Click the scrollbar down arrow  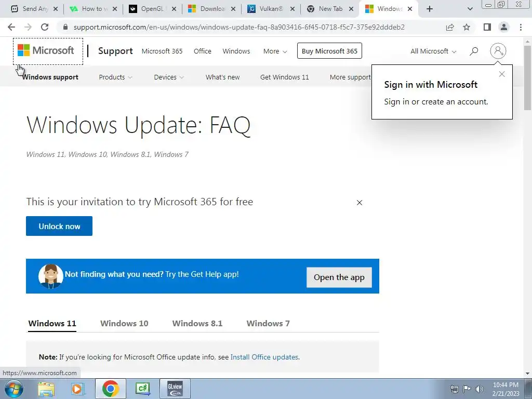coord(527,374)
